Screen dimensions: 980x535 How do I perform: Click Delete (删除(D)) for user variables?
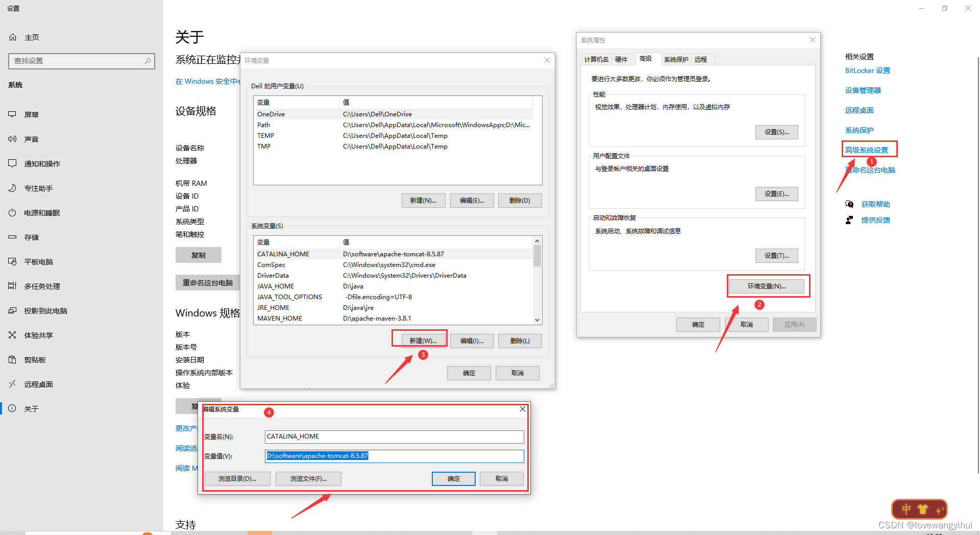point(520,200)
